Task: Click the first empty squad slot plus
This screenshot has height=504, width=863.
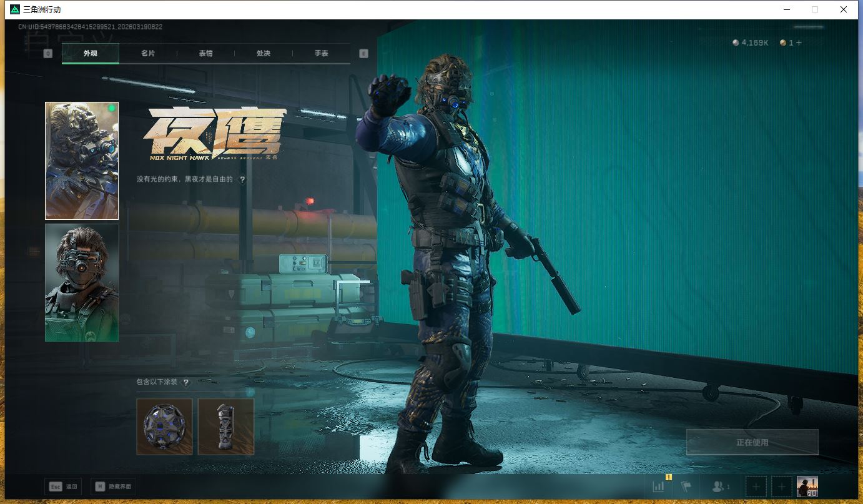Action: pyautogui.click(x=756, y=487)
